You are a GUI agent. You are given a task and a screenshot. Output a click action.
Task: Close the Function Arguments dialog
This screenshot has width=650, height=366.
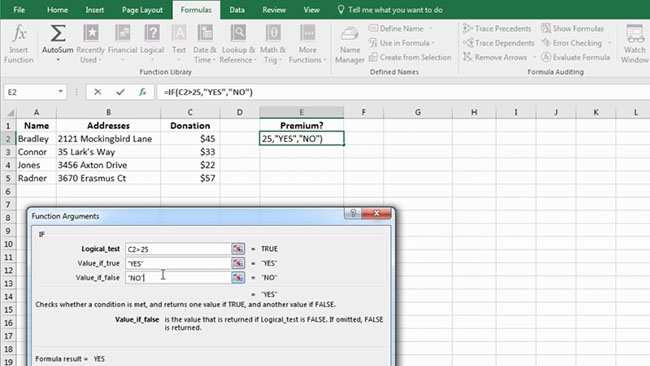(x=376, y=213)
